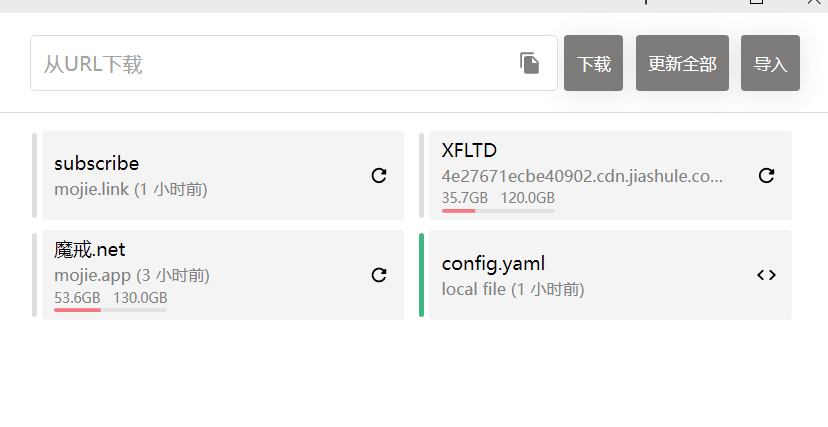
Task: Select the XFLTD profile title
Action: point(469,150)
